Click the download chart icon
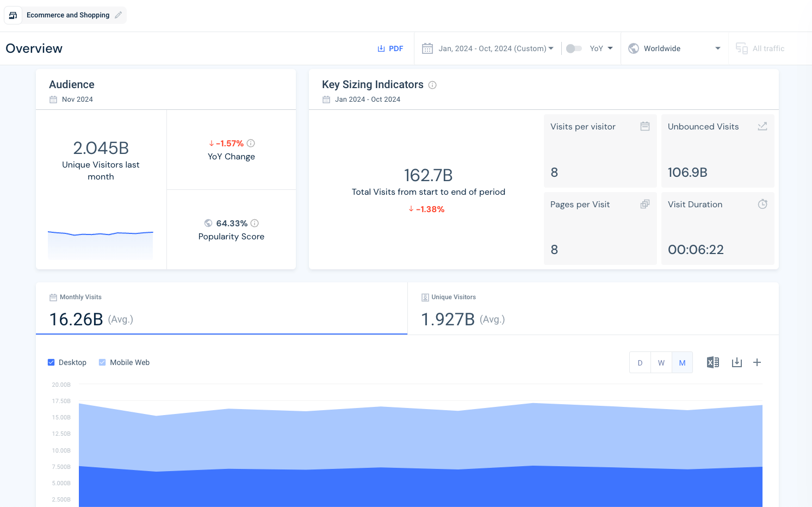The image size is (812, 507). (737, 362)
